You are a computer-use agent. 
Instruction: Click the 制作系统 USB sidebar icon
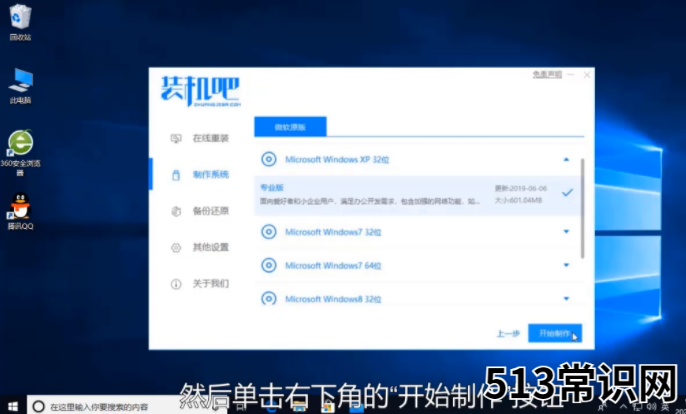[176, 175]
